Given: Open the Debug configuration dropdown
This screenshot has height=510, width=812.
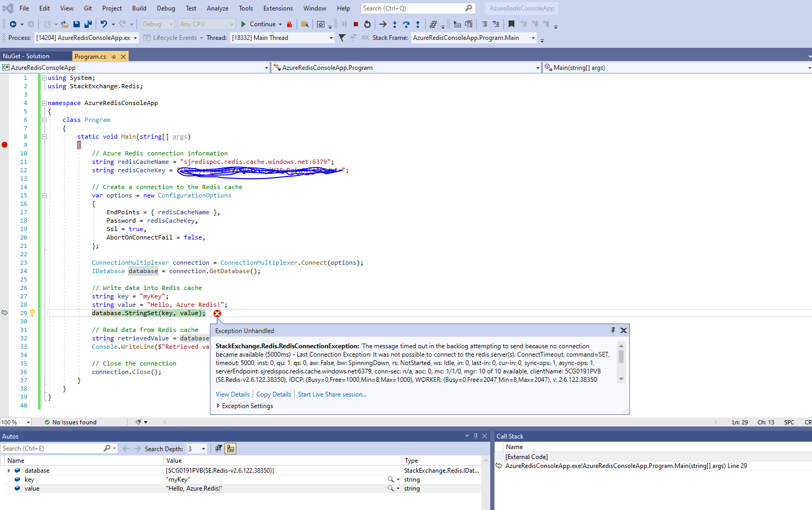Looking at the screenshot, I should point(157,24).
